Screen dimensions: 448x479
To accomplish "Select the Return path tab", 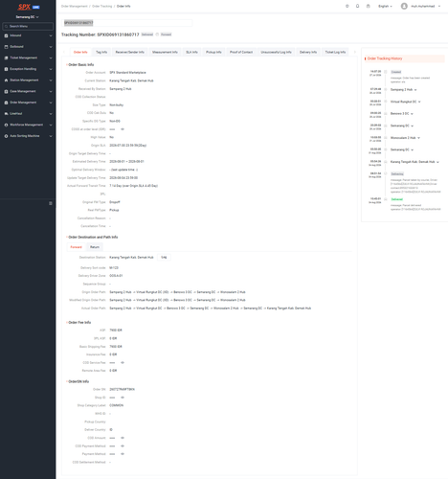I will [x=95, y=247].
